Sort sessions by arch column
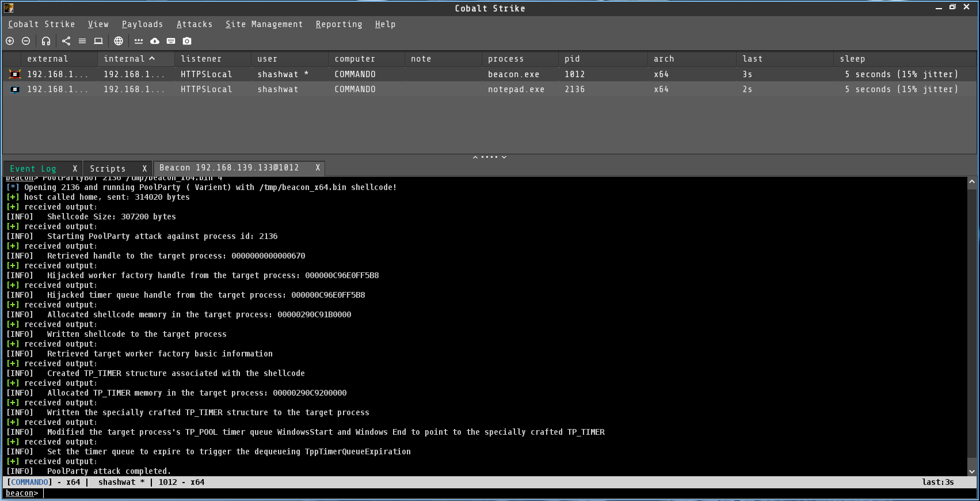Viewport: 980px width, 501px height. 692,59
